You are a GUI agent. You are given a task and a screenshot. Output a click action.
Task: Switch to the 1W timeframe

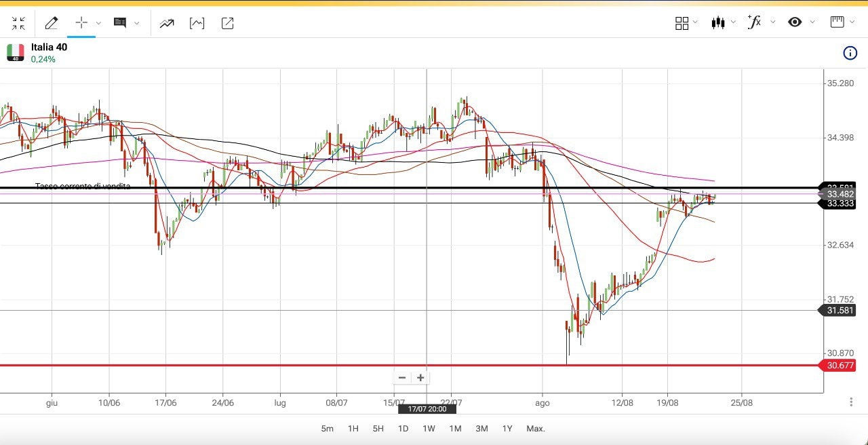pyautogui.click(x=429, y=429)
